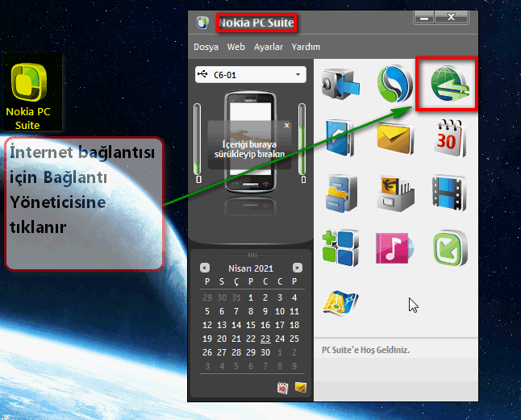Open Connection Manager globe icon
Image resolution: width=521 pixels, height=420 pixels.
pos(450,84)
